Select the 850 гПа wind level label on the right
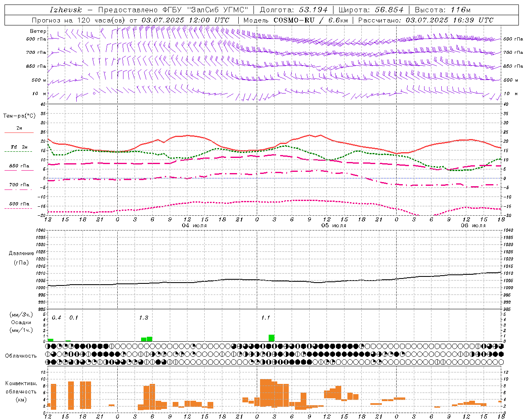 (x=513, y=66)
